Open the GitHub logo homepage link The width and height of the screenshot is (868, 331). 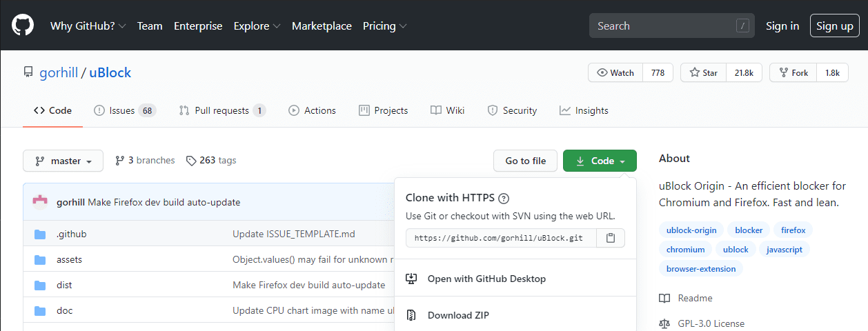(23, 26)
